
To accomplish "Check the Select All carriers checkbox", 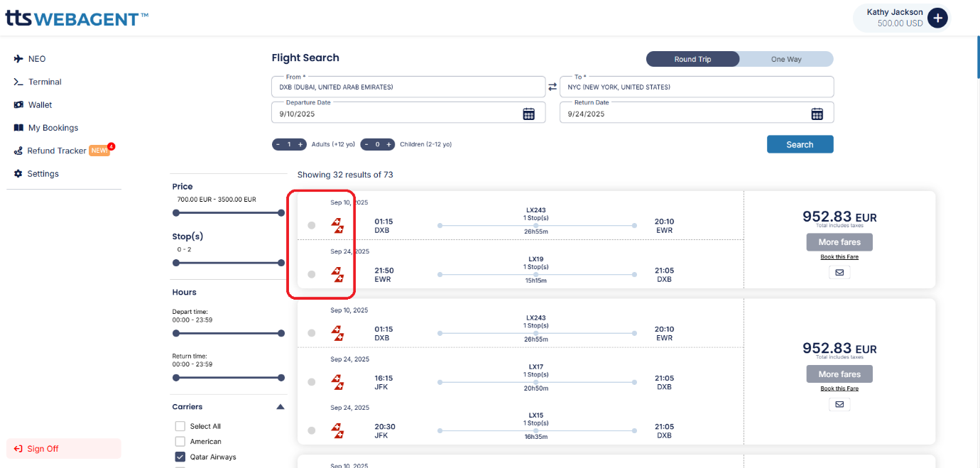I will pos(180,426).
